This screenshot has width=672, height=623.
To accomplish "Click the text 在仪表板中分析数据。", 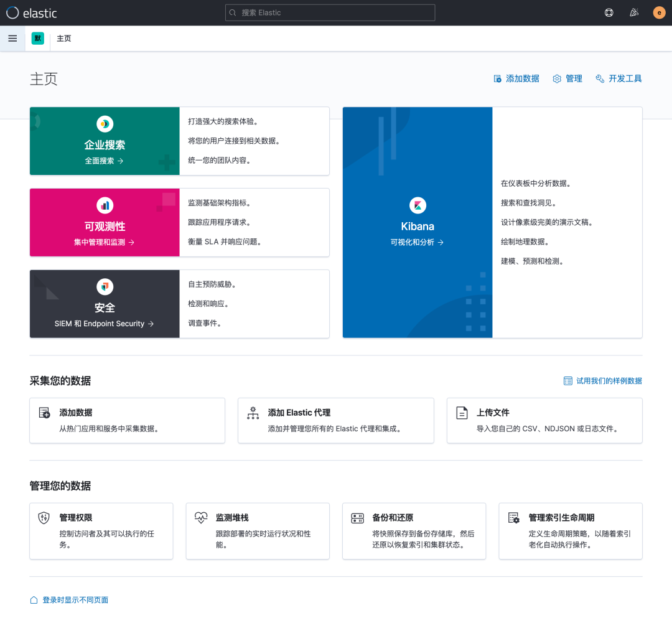I will coord(537,184).
